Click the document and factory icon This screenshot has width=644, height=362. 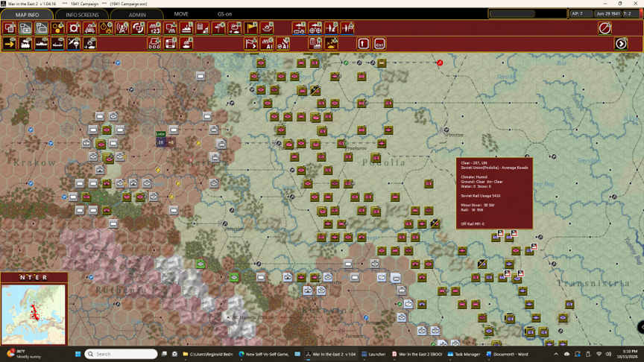[x=315, y=43]
